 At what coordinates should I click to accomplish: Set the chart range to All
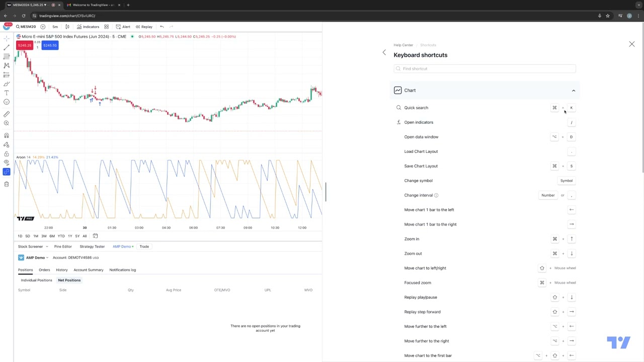click(x=85, y=236)
